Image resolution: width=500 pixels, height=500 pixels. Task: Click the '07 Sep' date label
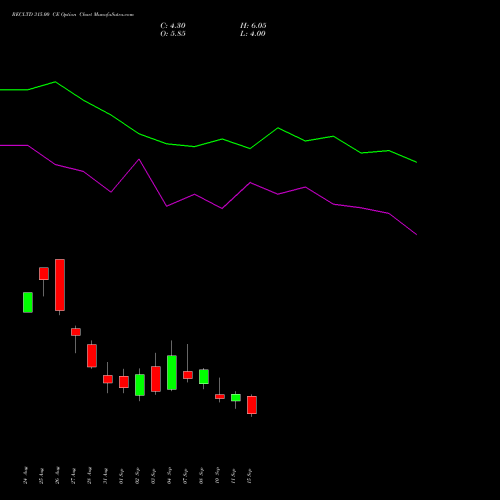click(186, 476)
